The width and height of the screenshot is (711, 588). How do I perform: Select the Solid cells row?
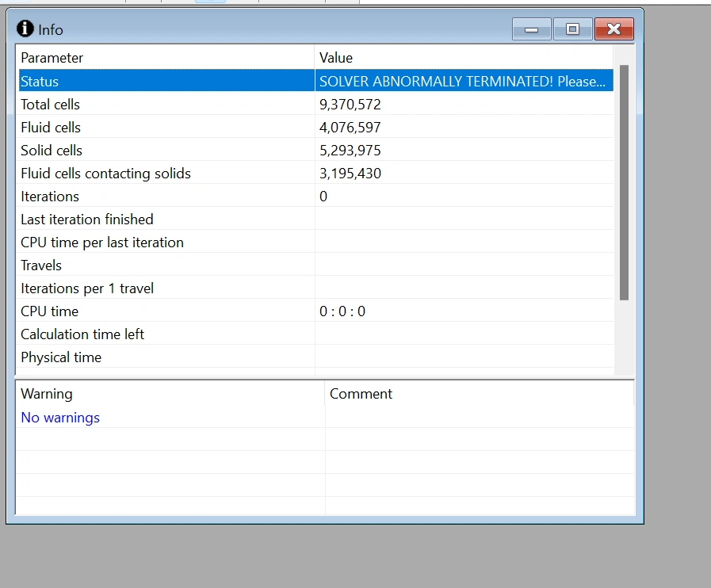pos(316,150)
